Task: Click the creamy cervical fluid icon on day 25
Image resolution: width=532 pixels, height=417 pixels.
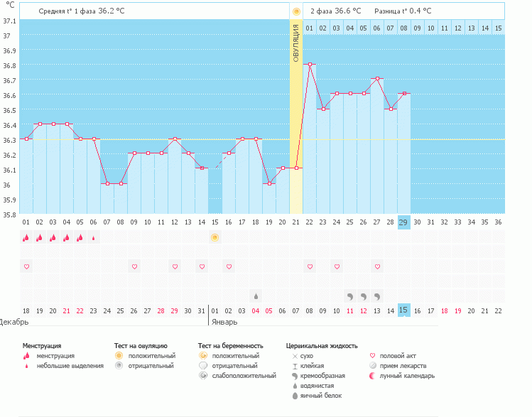Action: coord(349,296)
